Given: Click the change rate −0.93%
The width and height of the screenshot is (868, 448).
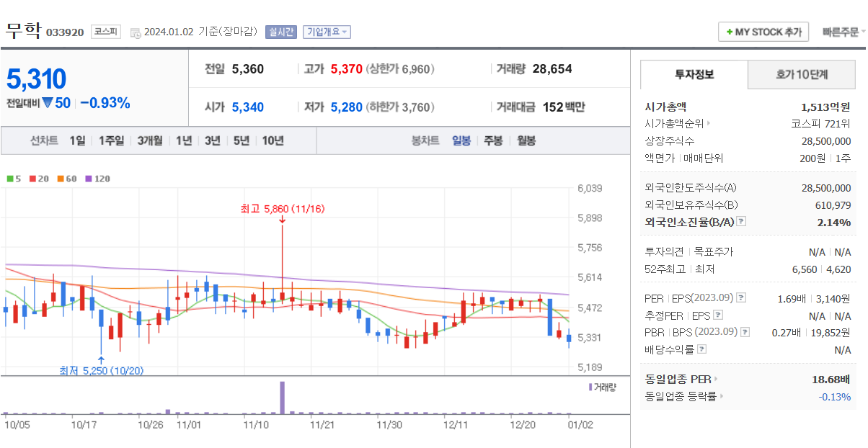Looking at the screenshot, I should point(105,103).
